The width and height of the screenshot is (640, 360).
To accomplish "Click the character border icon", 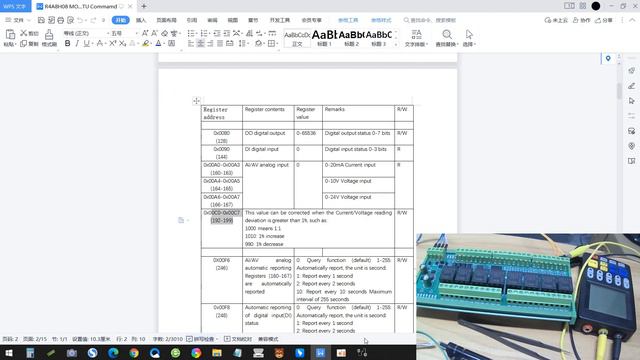I will [172, 43].
